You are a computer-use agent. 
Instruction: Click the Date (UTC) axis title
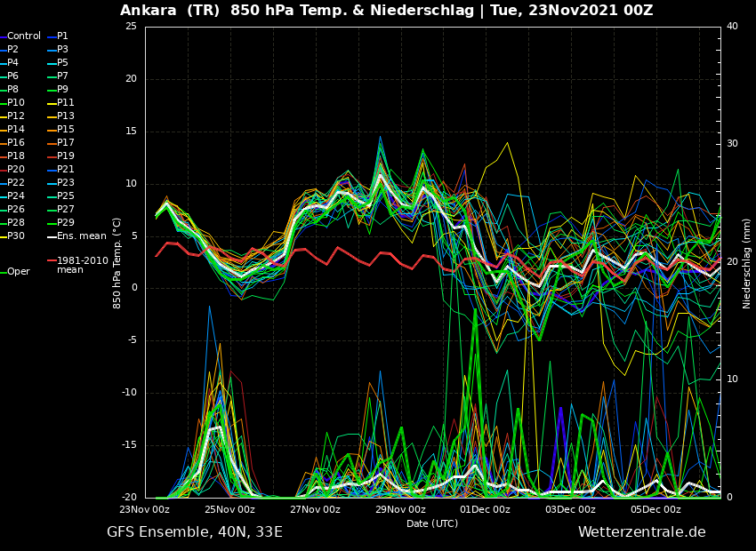[432, 523]
